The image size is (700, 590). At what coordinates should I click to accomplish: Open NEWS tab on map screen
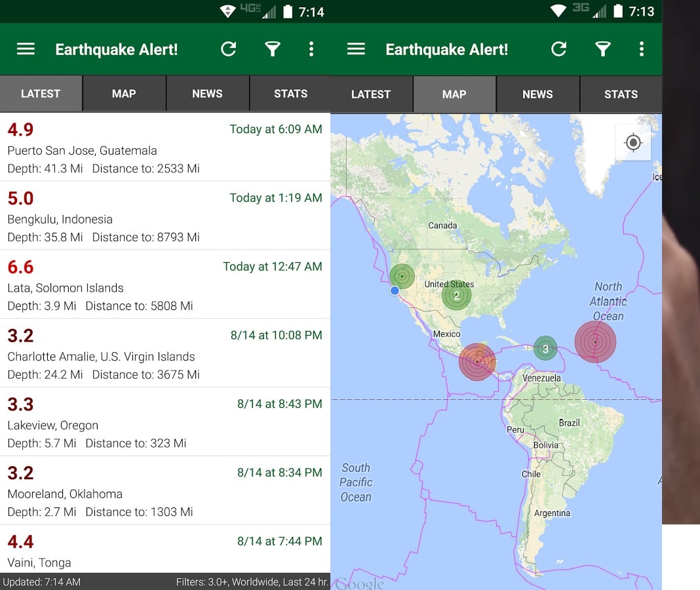point(538,94)
